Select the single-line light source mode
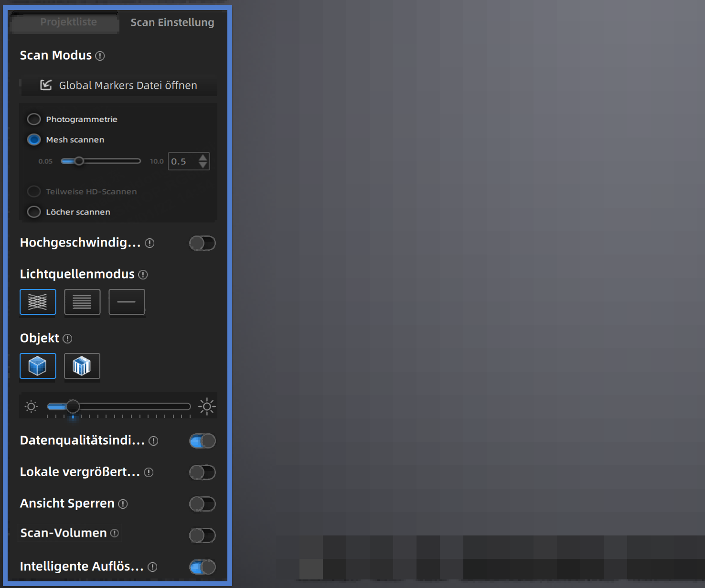This screenshot has height=588, width=705. pos(127,302)
